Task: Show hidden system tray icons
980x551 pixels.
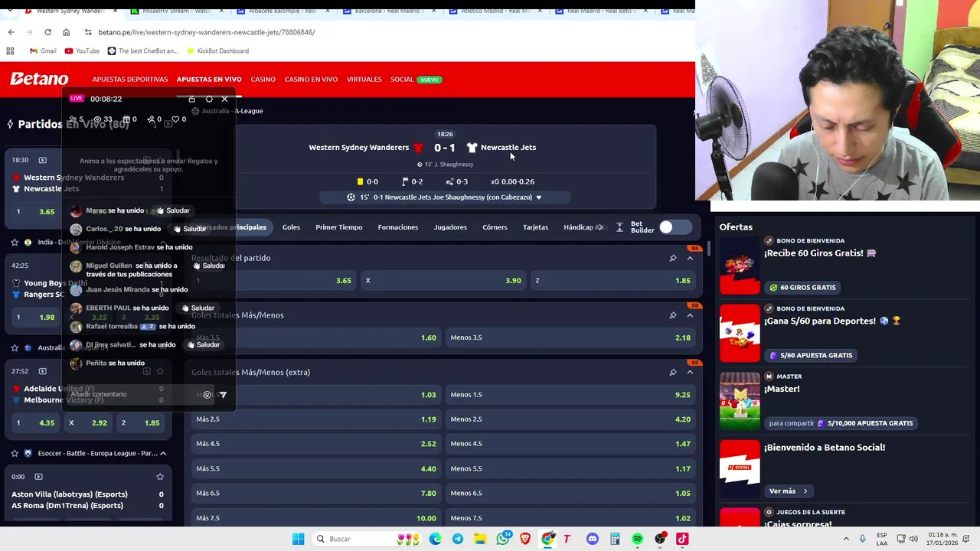Action: point(846,539)
